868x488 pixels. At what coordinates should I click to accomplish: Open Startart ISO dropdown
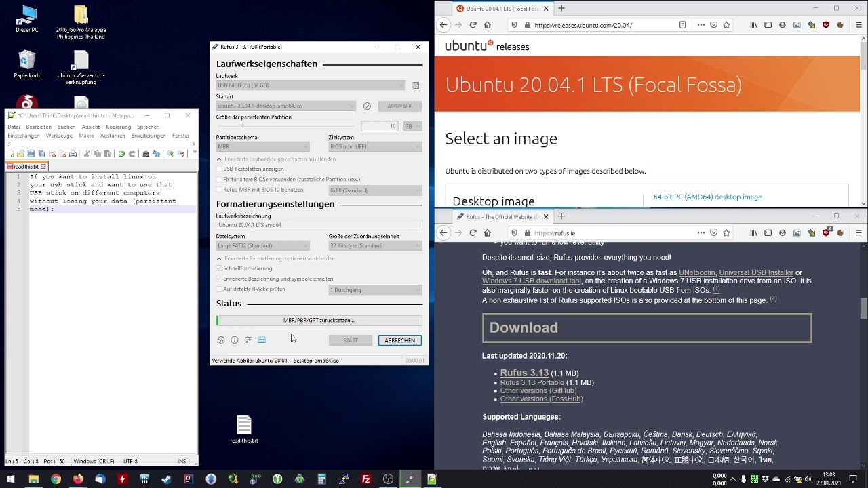[285, 106]
